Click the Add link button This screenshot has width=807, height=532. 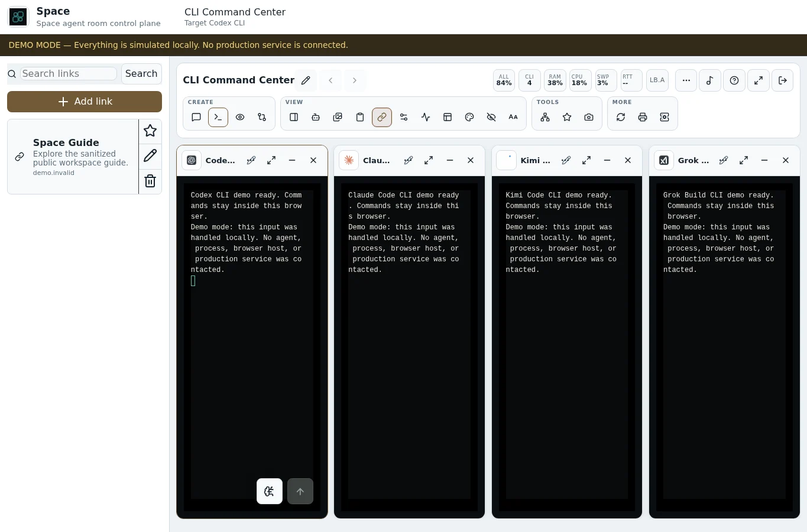[85, 102]
